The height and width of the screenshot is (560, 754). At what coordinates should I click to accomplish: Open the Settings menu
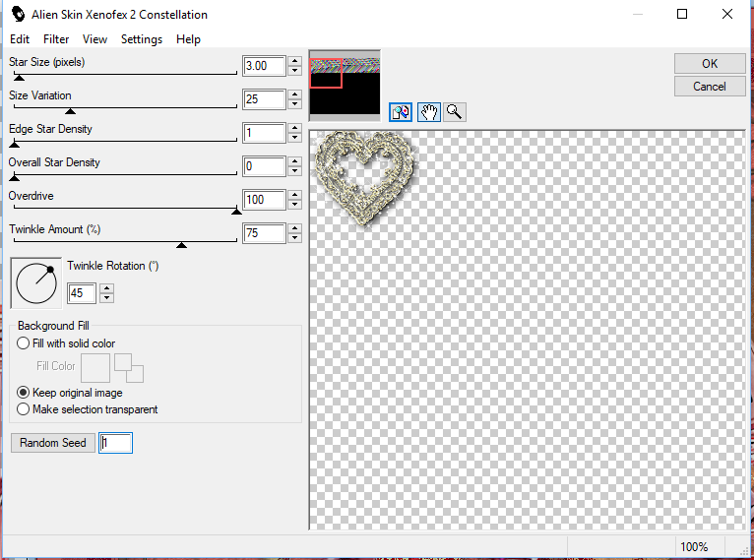click(x=142, y=39)
